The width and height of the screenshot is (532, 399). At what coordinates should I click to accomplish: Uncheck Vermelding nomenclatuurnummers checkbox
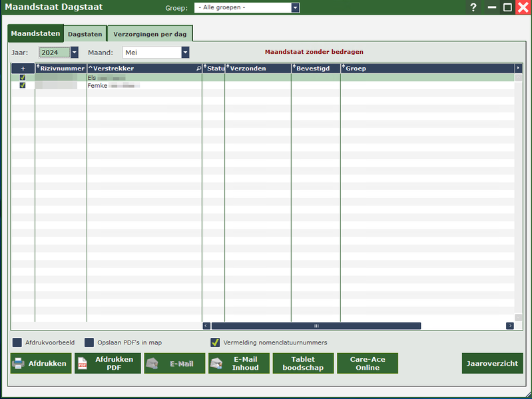[x=215, y=342]
